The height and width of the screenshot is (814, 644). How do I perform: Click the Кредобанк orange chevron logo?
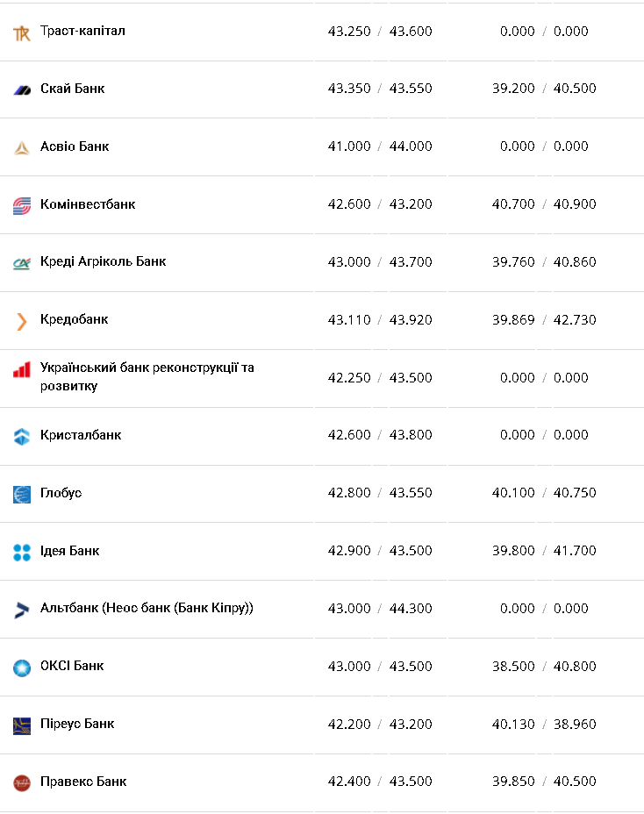coord(22,321)
